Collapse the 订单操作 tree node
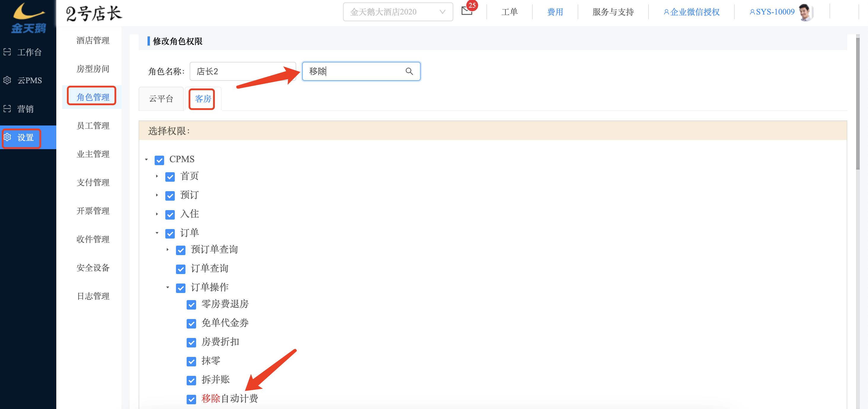 pyautogui.click(x=167, y=287)
